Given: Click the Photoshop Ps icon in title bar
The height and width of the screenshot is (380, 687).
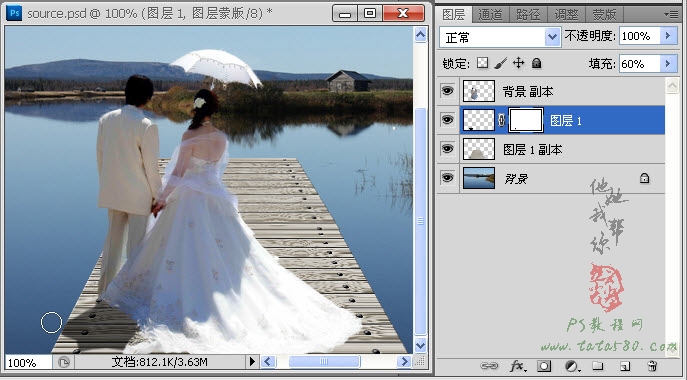Looking at the screenshot, I should [14, 13].
